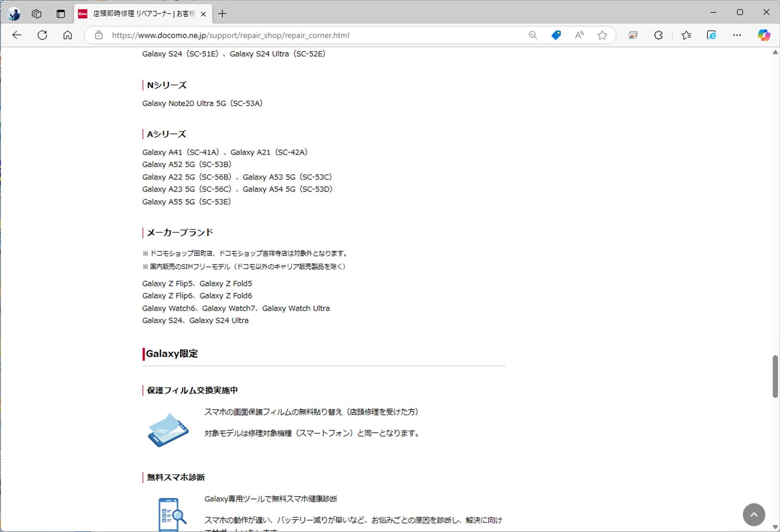This screenshot has width=780, height=532.
Task: Maximize the Edge browser window
Action: click(740, 13)
